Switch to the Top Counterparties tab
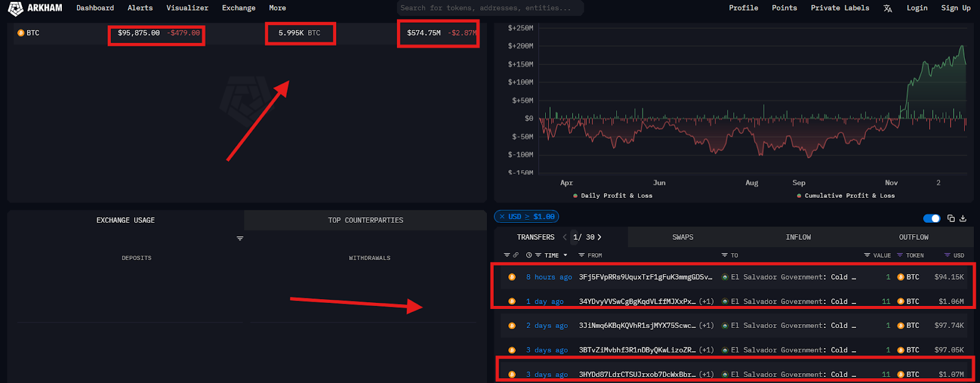Viewport: 980px width, 383px height. pos(366,220)
